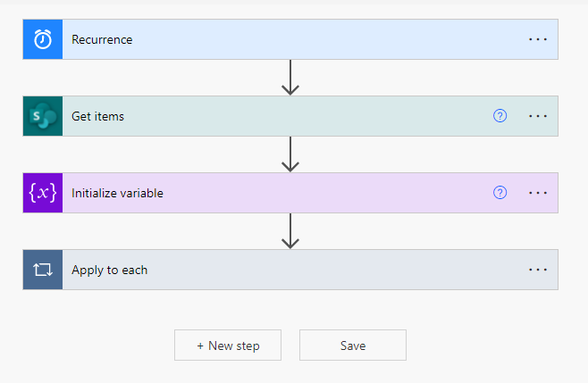Show more options for Initialize variable
The width and height of the screenshot is (588, 383).
[538, 193]
